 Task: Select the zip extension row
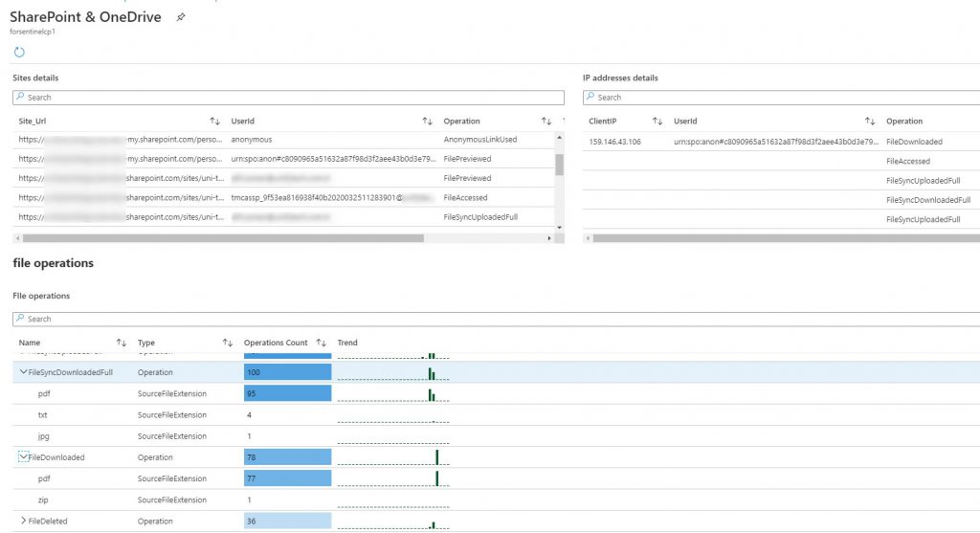coord(497,500)
